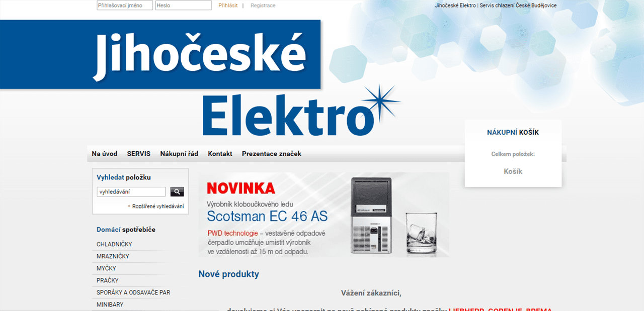The width and height of the screenshot is (644, 311).
Task: Click the blue star logo emblem
Action: click(379, 104)
